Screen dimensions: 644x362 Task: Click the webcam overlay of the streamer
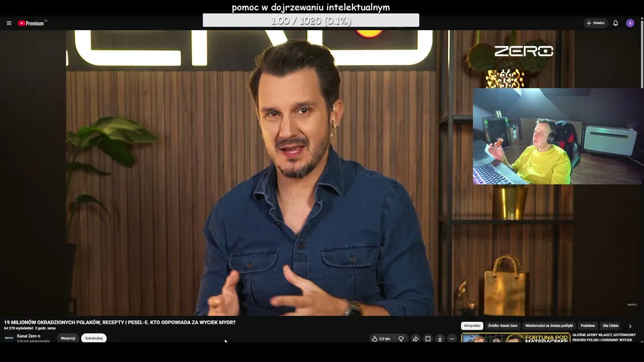click(x=557, y=136)
